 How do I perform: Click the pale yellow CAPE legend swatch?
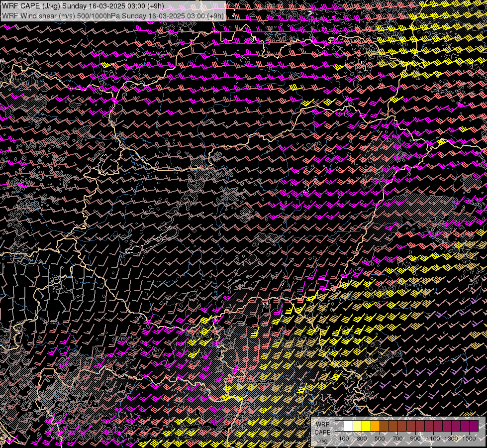pos(358,426)
